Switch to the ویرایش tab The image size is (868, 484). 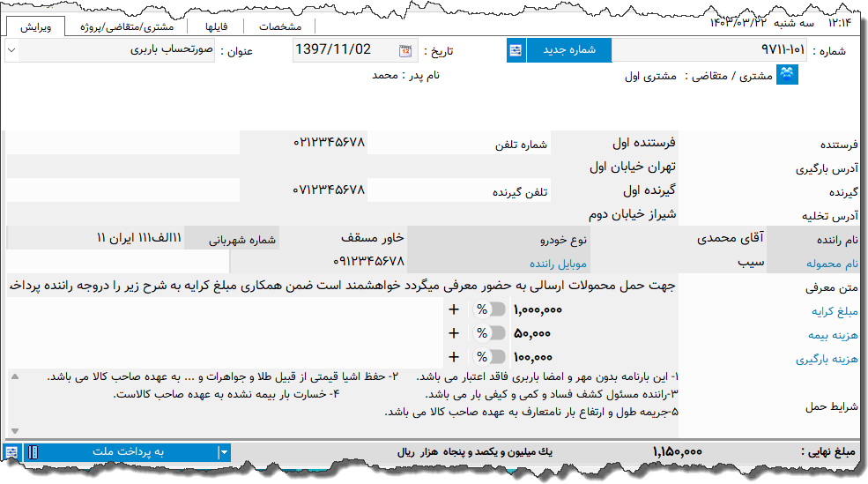(x=36, y=27)
